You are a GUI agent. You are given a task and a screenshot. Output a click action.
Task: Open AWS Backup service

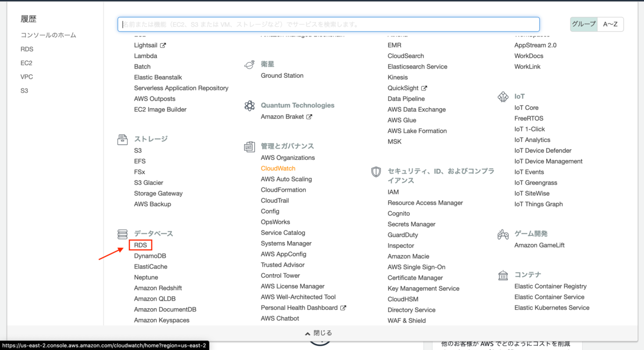pos(152,204)
